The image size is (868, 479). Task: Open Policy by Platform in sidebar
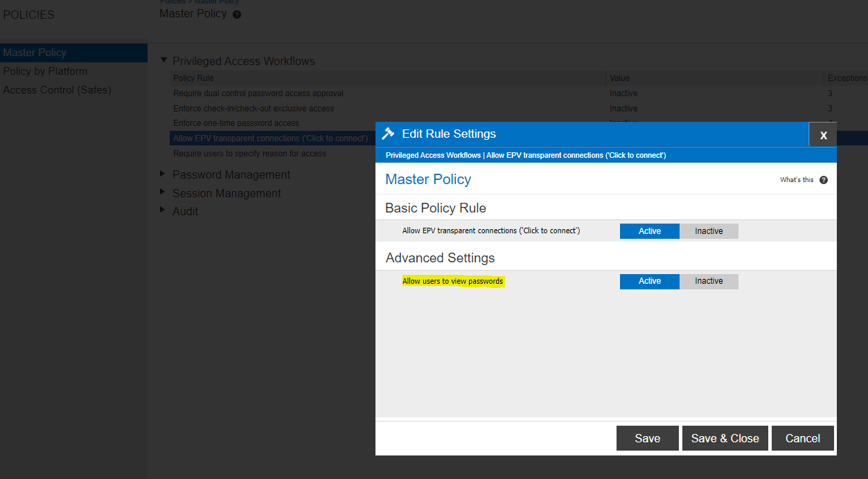45,71
